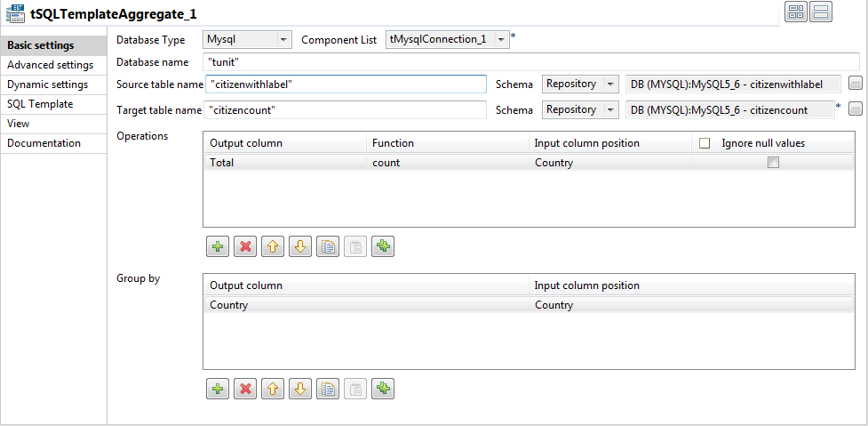Check Ignore null values for Total row

click(773, 163)
